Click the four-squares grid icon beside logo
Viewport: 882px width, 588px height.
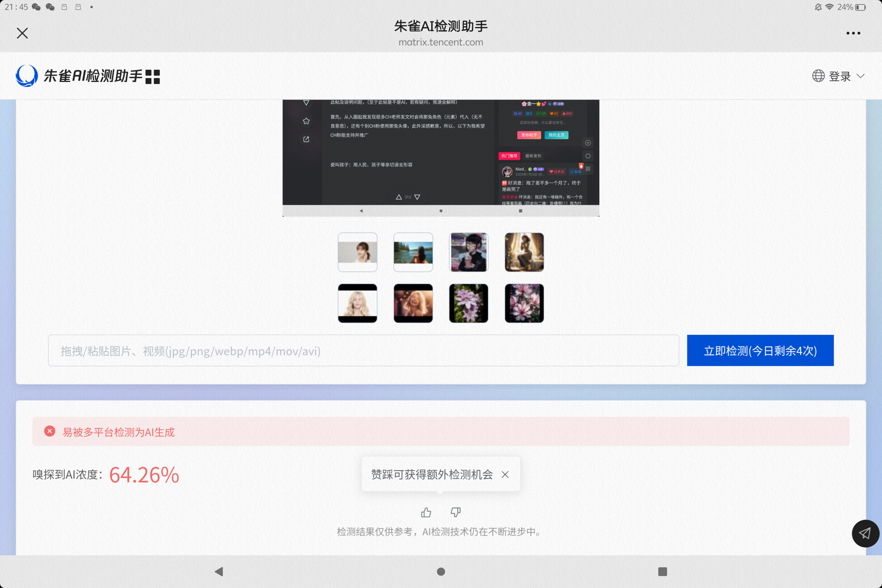[x=152, y=76]
